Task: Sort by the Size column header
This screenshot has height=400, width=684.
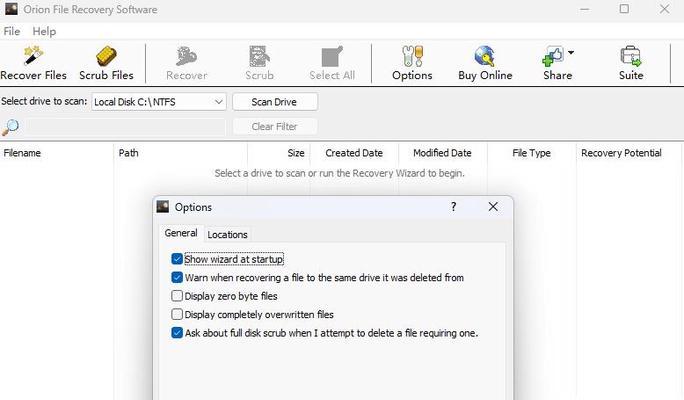Action: [x=279, y=153]
